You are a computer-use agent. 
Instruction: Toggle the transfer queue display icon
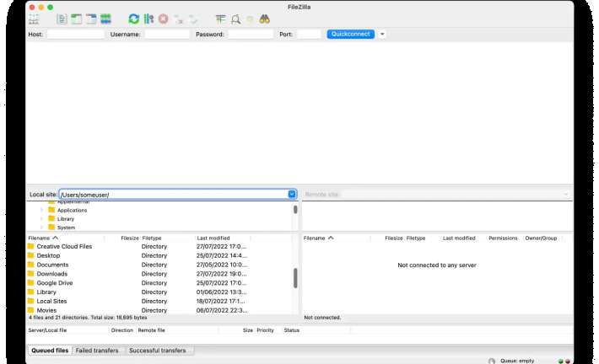click(105, 19)
